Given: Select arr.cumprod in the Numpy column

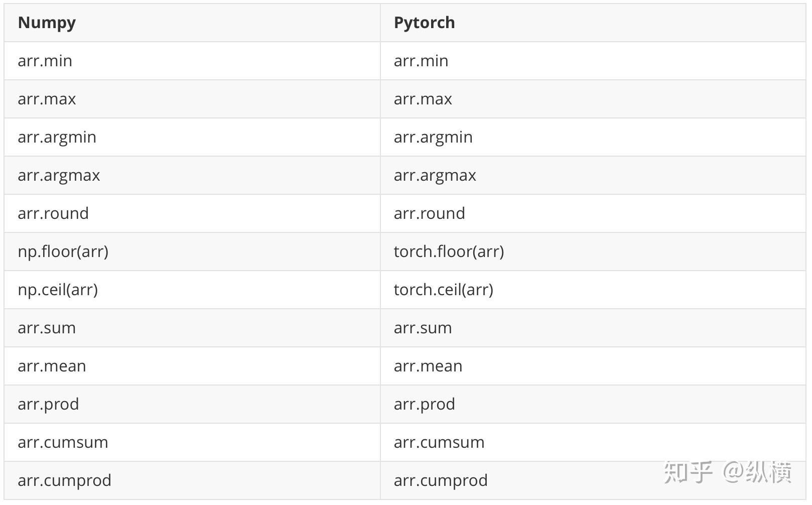Looking at the screenshot, I should pyautogui.click(x=64, y=480).
